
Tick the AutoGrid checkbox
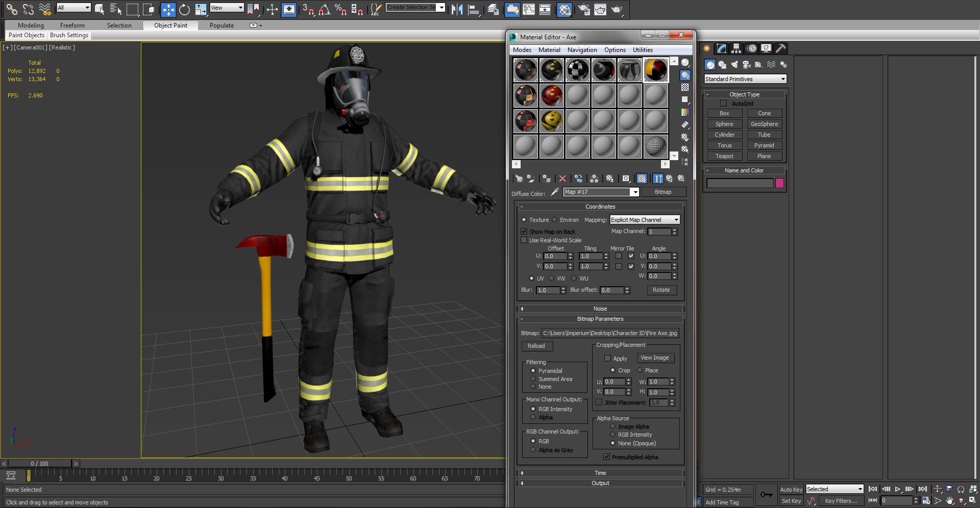(x=723, y=104)
